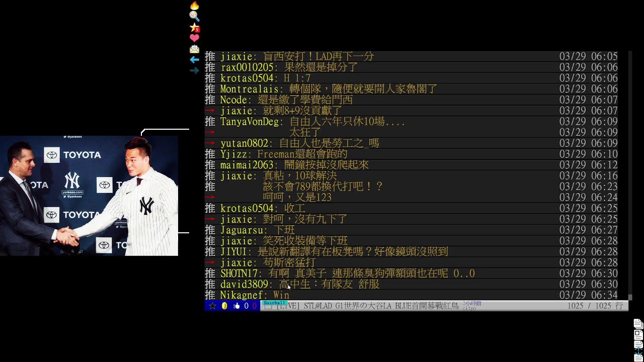The image size is (644, 362).
Task: Click comment '自由人六年只休10場....'
Action: tap(347, 122)
